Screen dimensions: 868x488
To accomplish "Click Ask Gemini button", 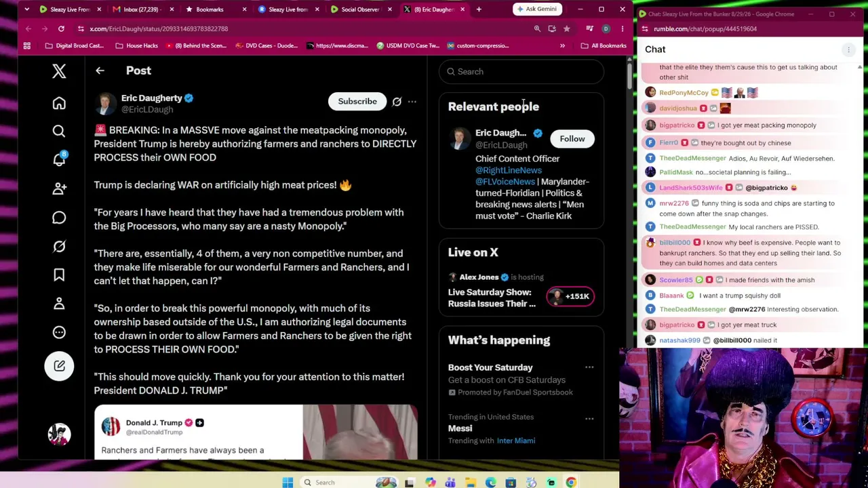I will coord(536,9).
